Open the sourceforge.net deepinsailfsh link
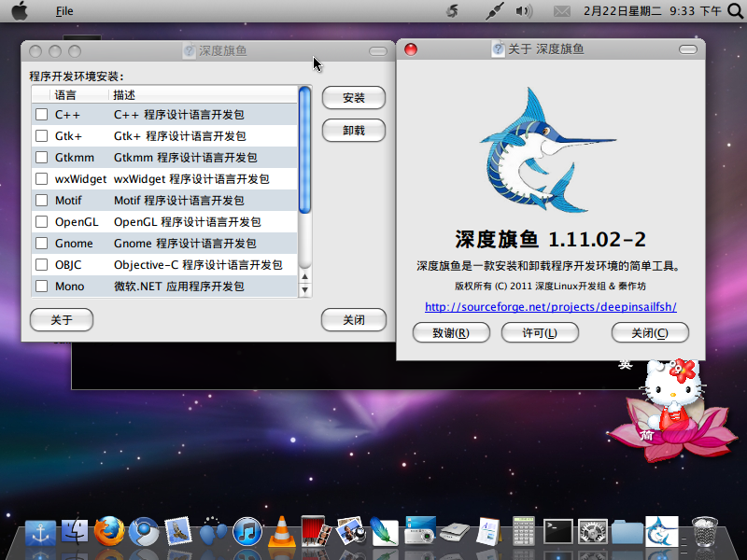The height and width of the screenshot is (560, 747). coord(551,307)
